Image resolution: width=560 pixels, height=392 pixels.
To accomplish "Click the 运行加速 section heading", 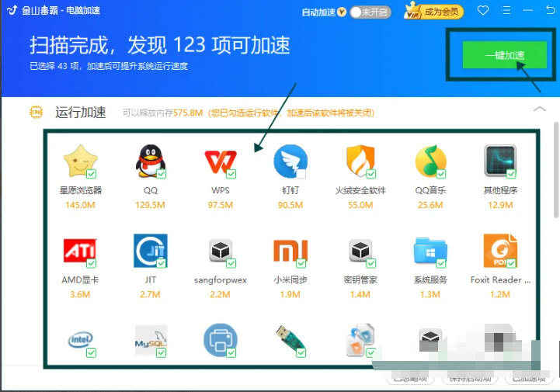I will point(80,112).
